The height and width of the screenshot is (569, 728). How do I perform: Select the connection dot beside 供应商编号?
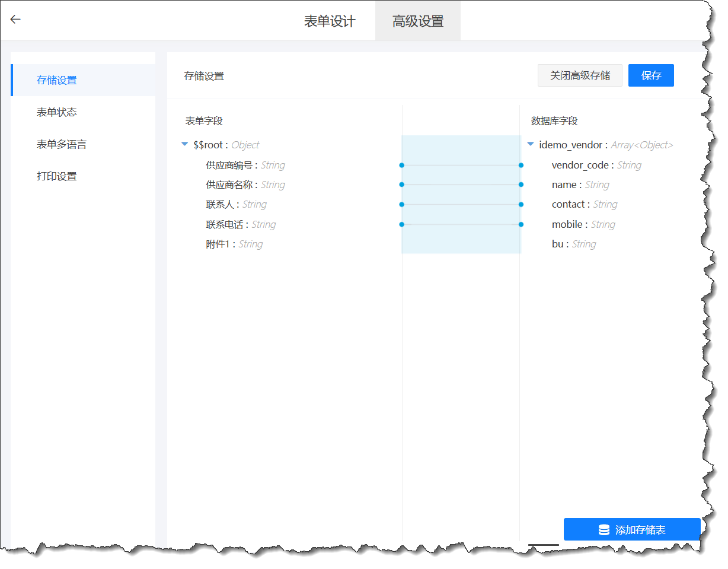click(x=402, y=166)
